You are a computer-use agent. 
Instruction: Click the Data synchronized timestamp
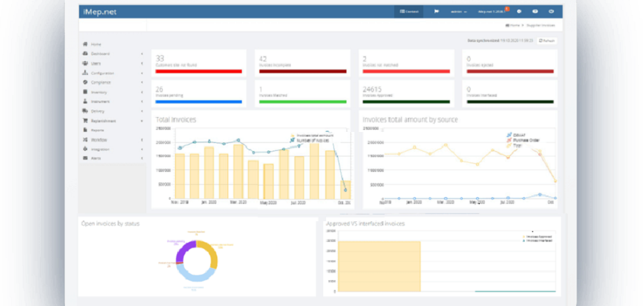click(x=500, y=40)
